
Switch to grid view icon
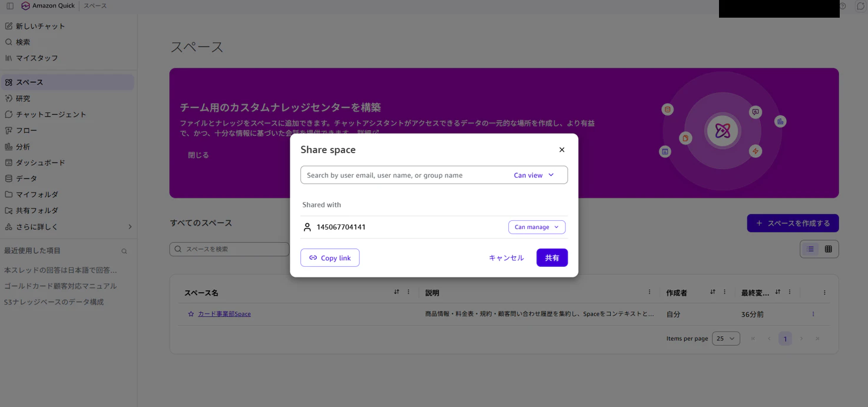(x=829, y=249)
